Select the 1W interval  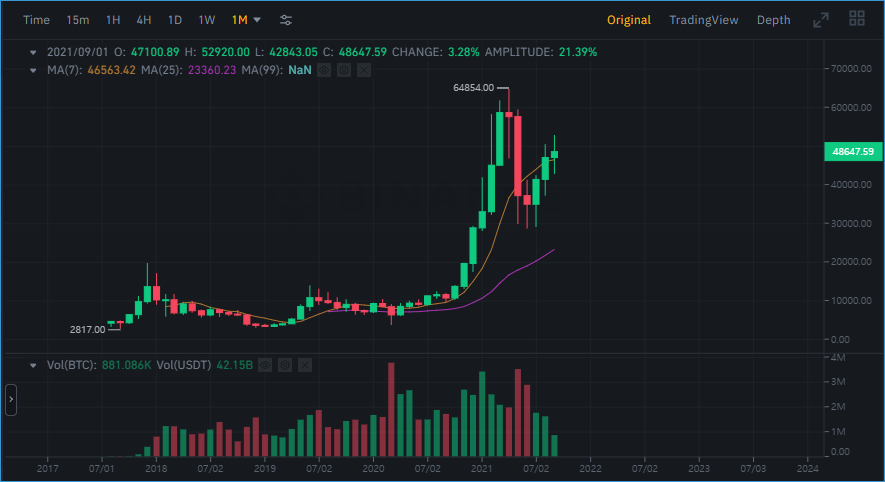tap(207, 20)
